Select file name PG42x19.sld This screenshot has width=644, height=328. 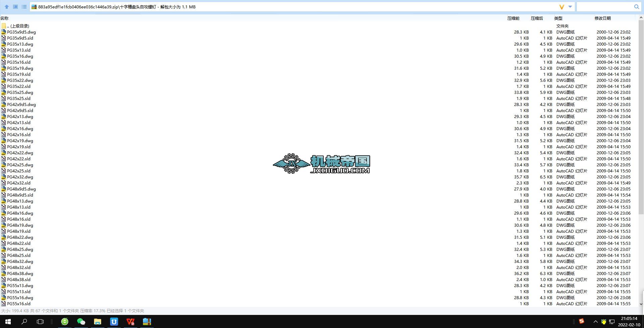click(19, 147)
